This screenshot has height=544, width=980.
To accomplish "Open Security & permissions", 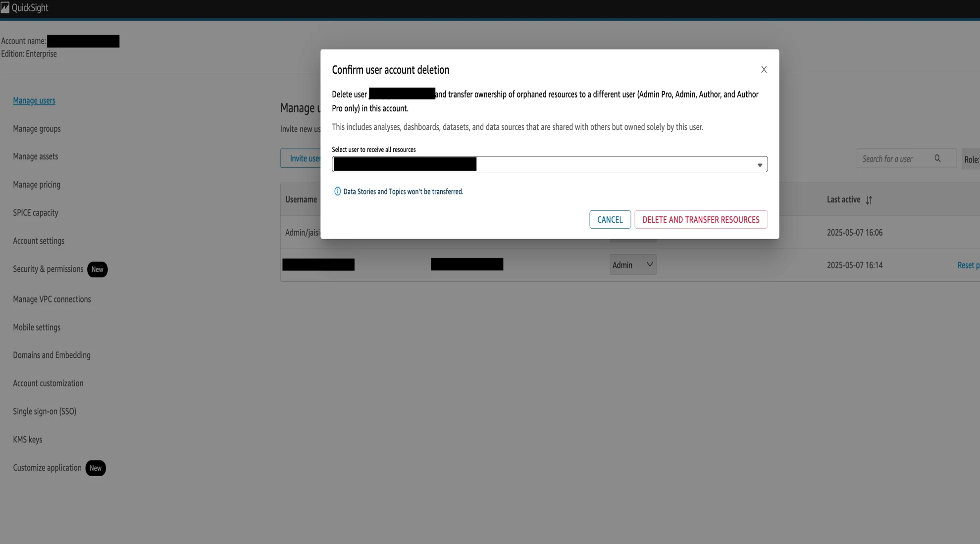I will coord(48,269).
